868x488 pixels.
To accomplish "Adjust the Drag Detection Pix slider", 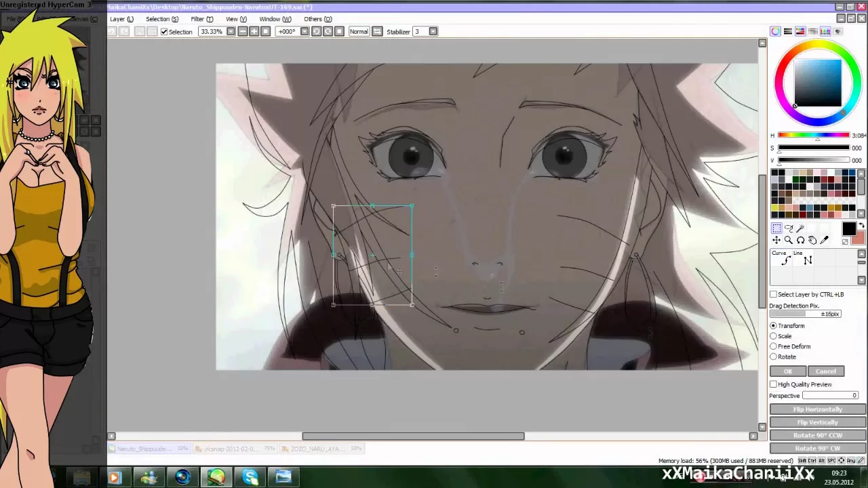I will 805,314.
